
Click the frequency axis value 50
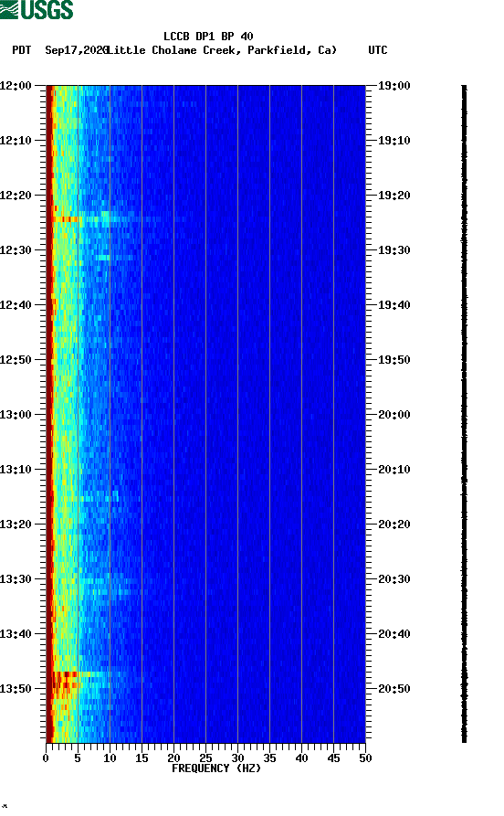[365, 758]
